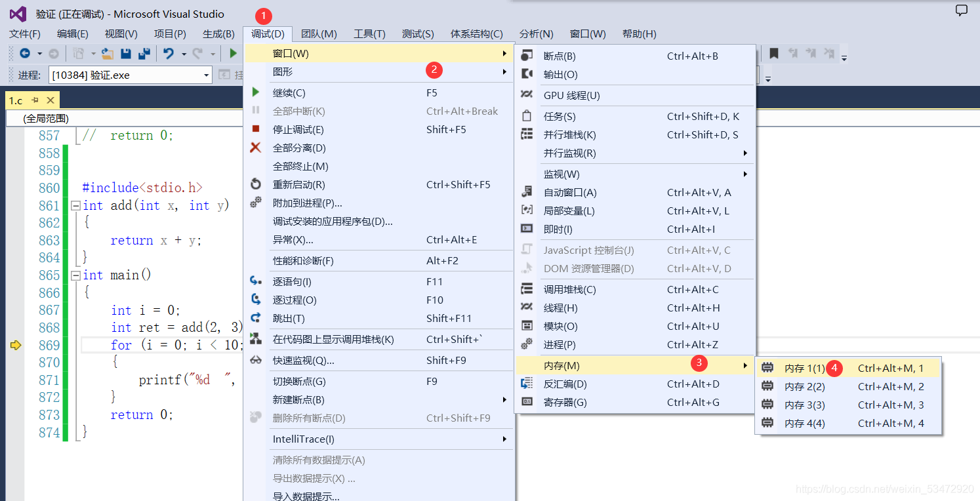Screen dimensions: 980x501
Task: Expand the 新建断点(B) submenu
Action: pos(378,399)
